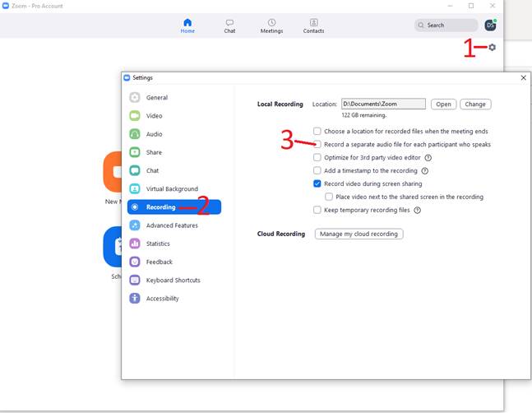
Task: Click the Open recording location button
Action: coord(443,104)
